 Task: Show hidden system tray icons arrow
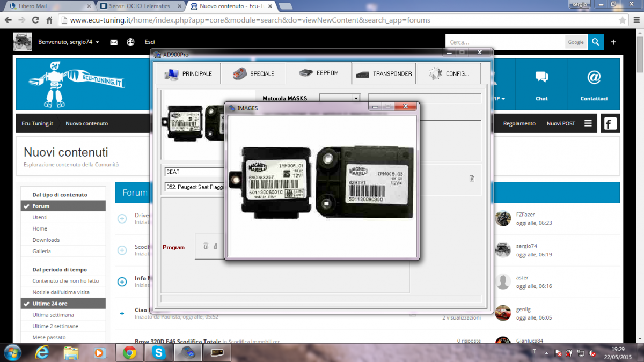[x=546, y=353]
